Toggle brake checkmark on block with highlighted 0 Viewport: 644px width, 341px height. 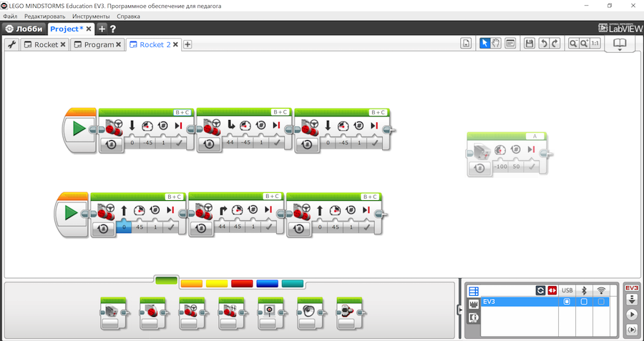pyautogui.click(x=170, y=227)
